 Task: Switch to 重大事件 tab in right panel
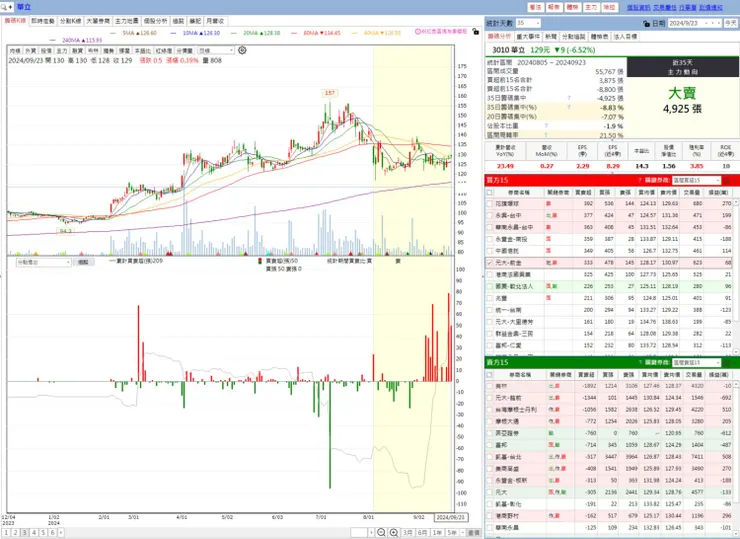[528, 36]
